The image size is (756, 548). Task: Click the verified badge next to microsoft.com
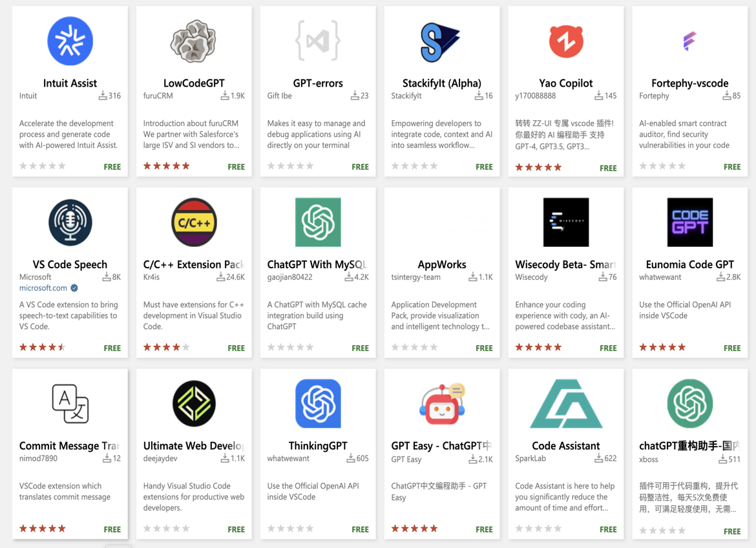pos(74,288)
